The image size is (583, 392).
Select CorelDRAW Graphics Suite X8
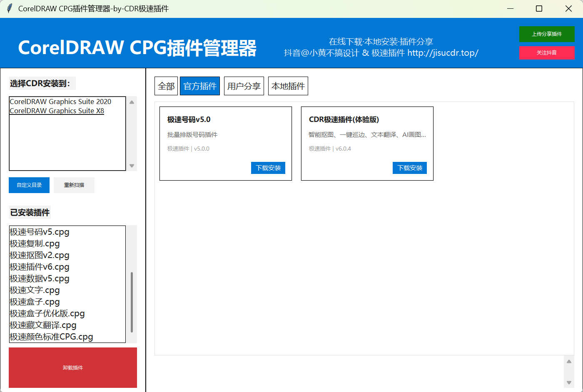tap(57, 111)
